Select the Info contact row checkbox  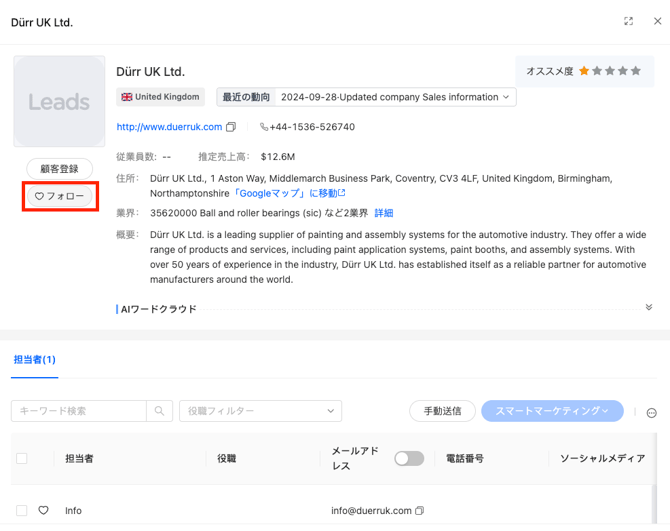click(x=22, y=510)
